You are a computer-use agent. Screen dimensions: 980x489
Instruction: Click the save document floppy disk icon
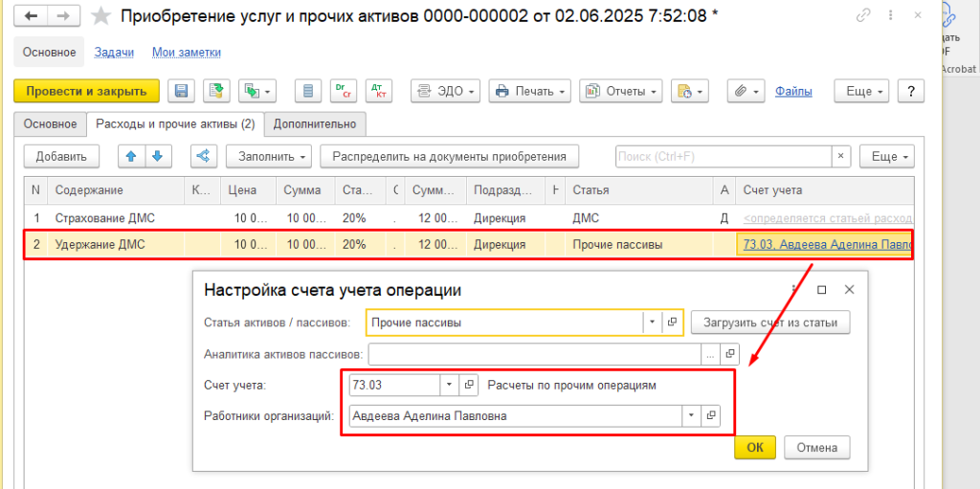pos(182,91)
